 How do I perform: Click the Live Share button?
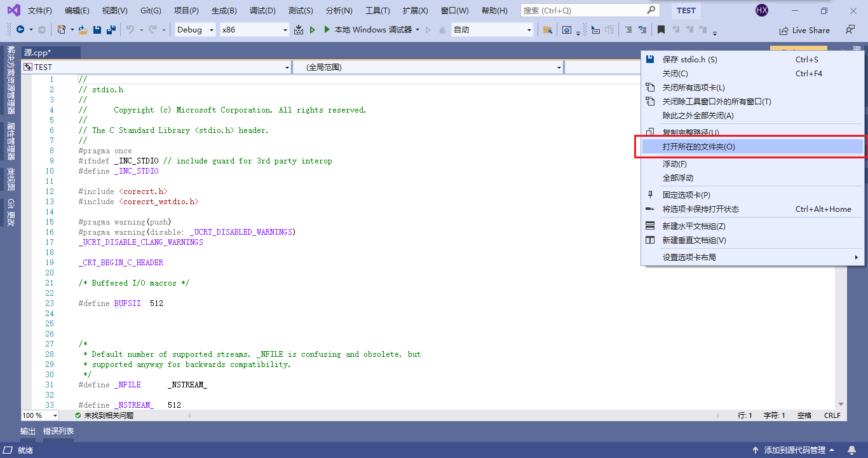tap(804, 30)
